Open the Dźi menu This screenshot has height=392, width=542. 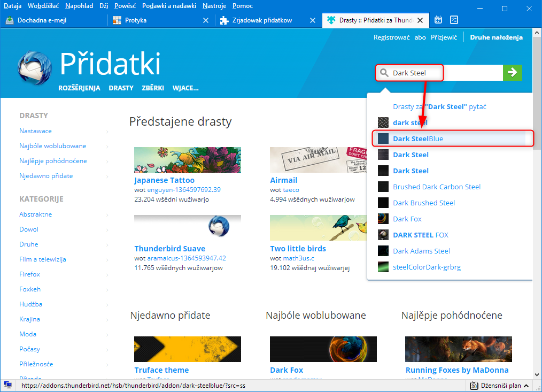[104, 6]
